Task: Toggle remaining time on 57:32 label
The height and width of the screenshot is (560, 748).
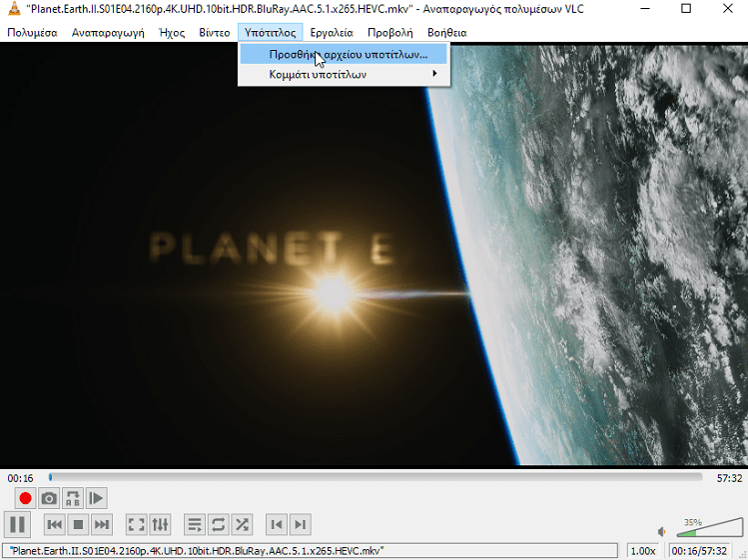Action: [x=729, y=478]
